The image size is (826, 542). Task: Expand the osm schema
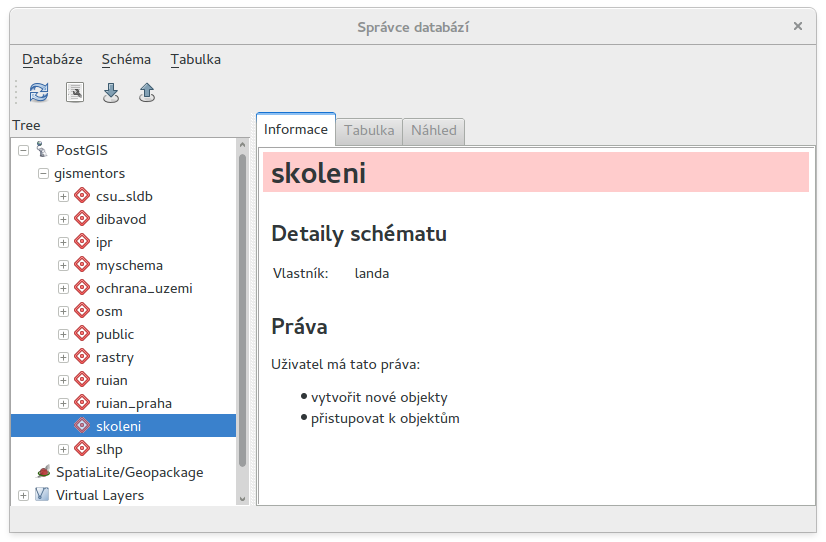point(63,312)
